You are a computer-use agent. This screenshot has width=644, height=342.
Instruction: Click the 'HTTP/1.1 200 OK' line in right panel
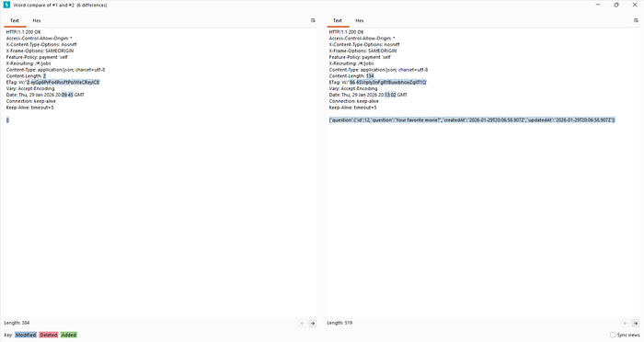click(346, 32)
